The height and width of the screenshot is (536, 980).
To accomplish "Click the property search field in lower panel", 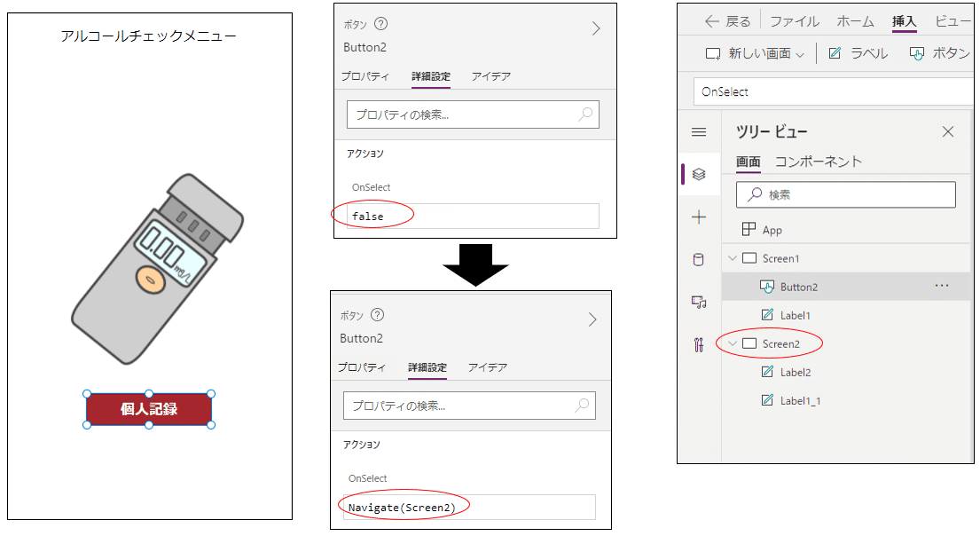I will [469, 406].
